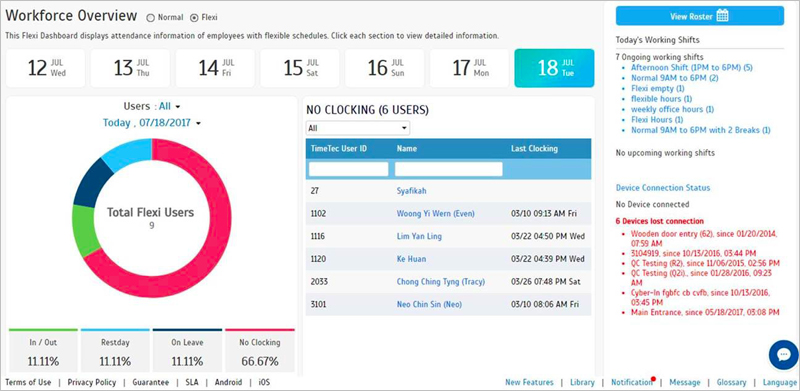Open the Device Connection Status link
Screen dimensions: 800x391
pyautogui.click(x=663, y=188)
